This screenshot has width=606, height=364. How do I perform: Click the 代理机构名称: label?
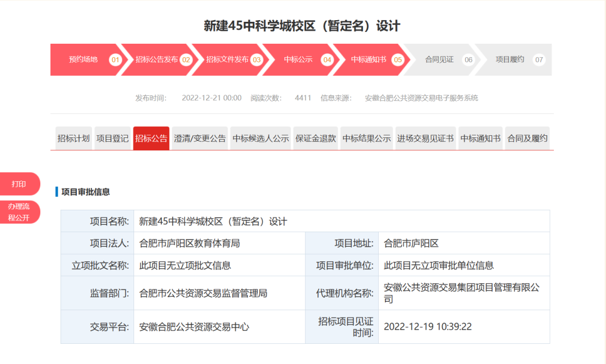coord(345,293)
